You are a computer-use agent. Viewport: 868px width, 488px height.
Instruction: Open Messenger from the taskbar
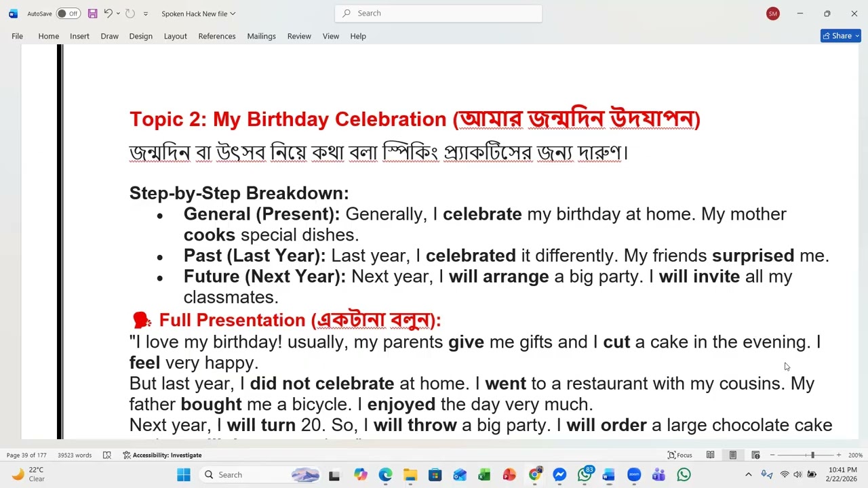click(559, 475)
